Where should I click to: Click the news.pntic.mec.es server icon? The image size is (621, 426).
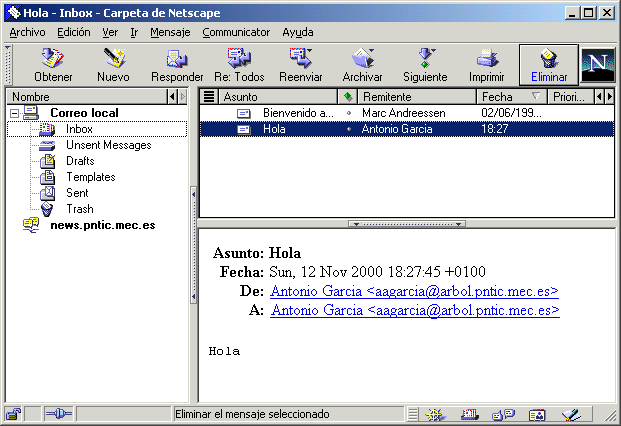coord(31,225)
